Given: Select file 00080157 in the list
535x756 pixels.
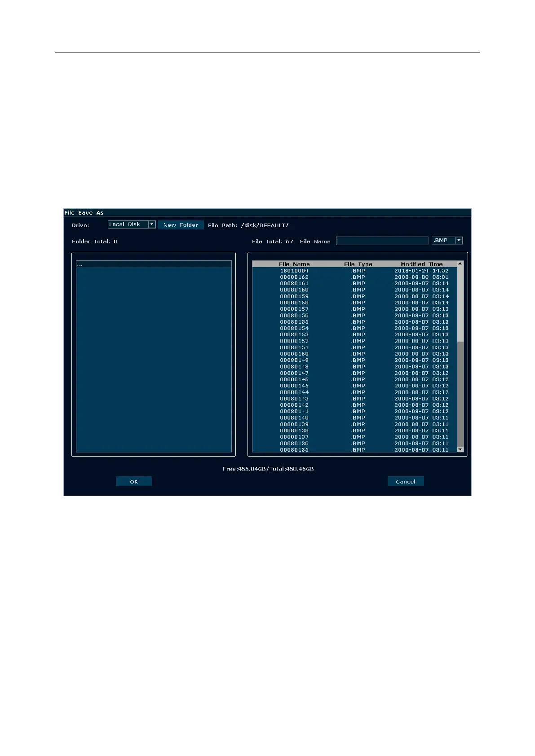Looking at the screenshot, I should 354,309.
